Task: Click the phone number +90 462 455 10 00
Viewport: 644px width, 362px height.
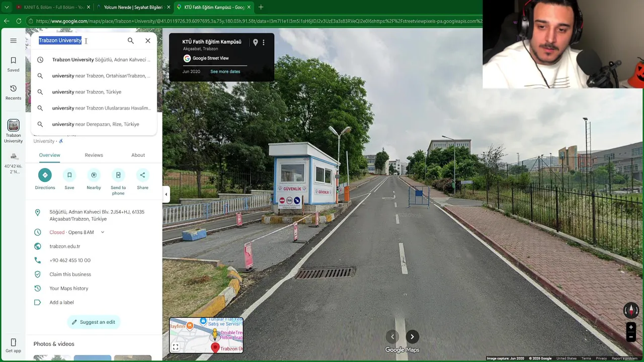Action: 70,260
